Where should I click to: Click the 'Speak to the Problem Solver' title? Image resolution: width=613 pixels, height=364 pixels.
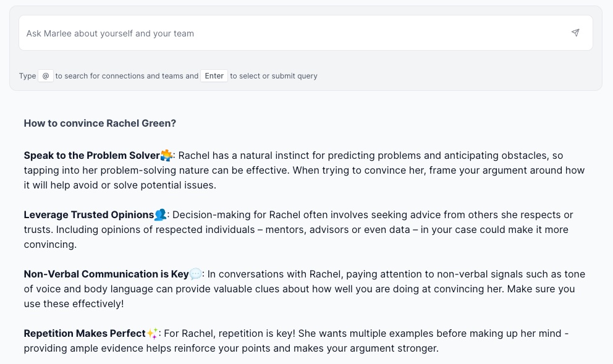click(x=91, y=155)
